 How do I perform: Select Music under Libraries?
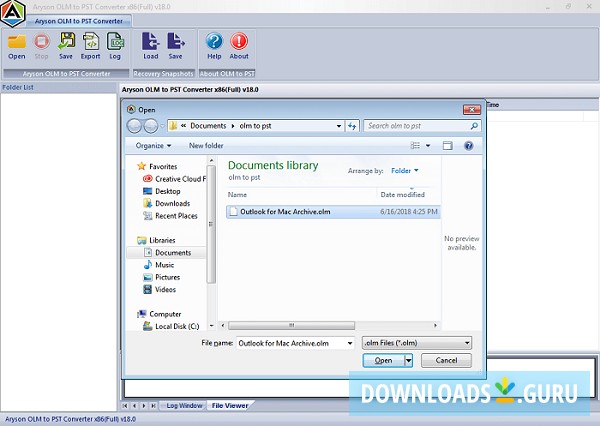[x=158, y=265]
